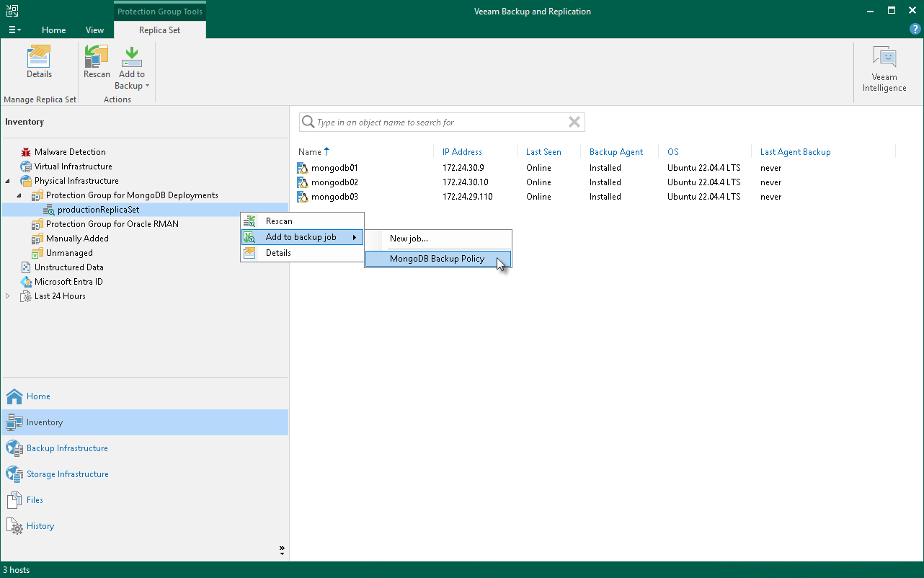Open Backup Infrastructure view
The image size is (924, 578).
coord(67,448)
